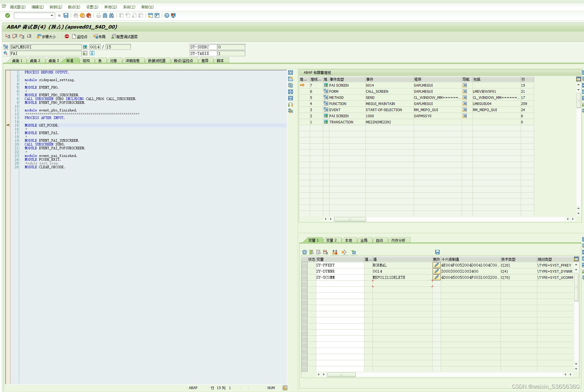Click the 监控点 watchpoint button
The image size is (584, 392).
coord(80,37)
